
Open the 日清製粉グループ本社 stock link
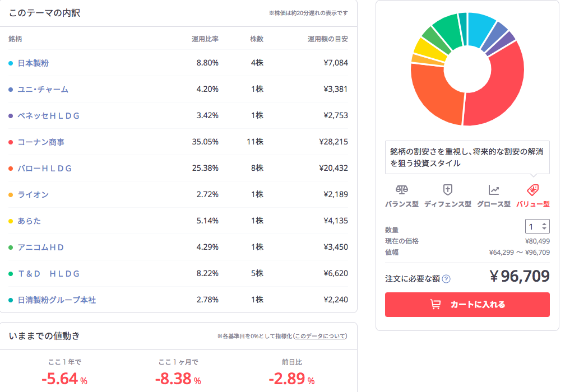pos(57,300)
